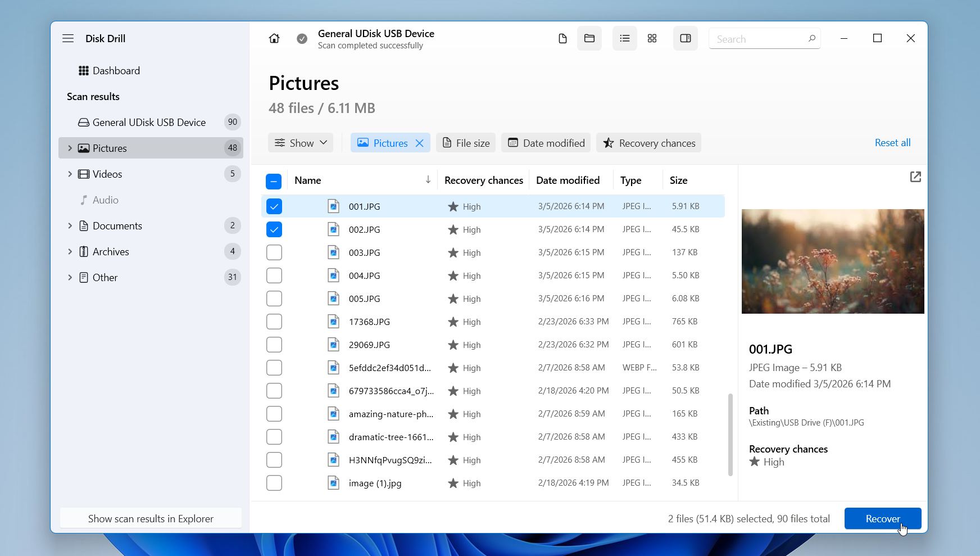Open the File size filter
The height and width of the screenshot is (556, 980).
click(x=465, y=143)
